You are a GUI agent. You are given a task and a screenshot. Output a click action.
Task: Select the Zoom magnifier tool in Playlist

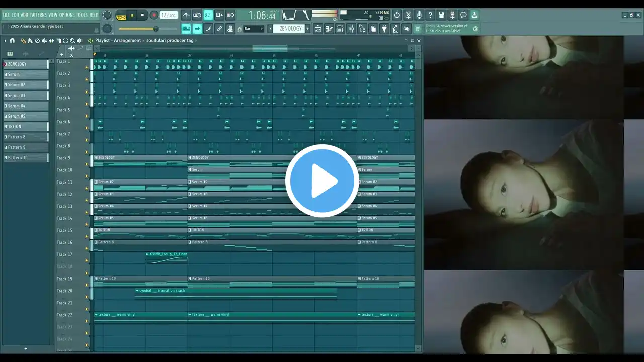point(72,41)
